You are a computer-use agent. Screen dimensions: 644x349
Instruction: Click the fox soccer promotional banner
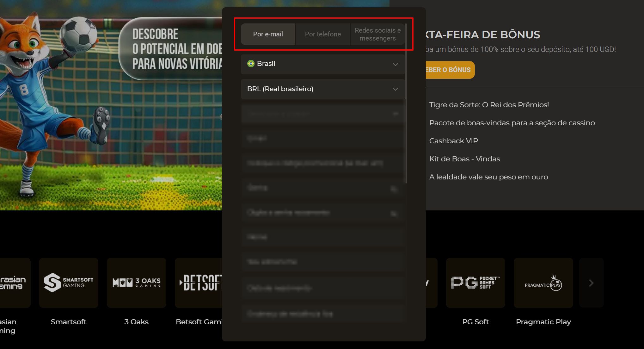(x=111, y=105)
